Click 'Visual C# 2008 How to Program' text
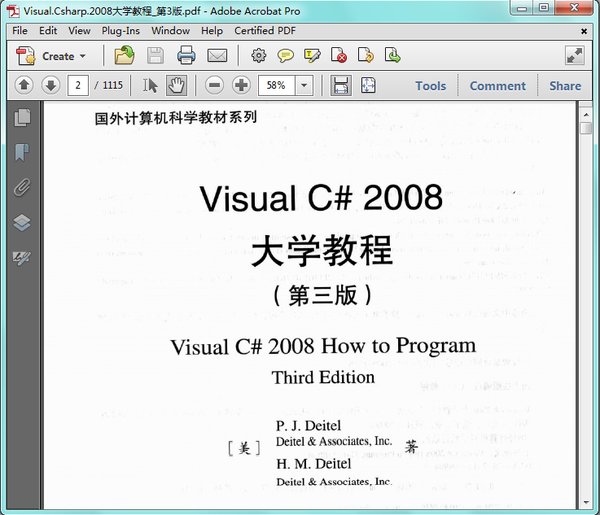Screen dimensions: 600x515 coord(323,346)
